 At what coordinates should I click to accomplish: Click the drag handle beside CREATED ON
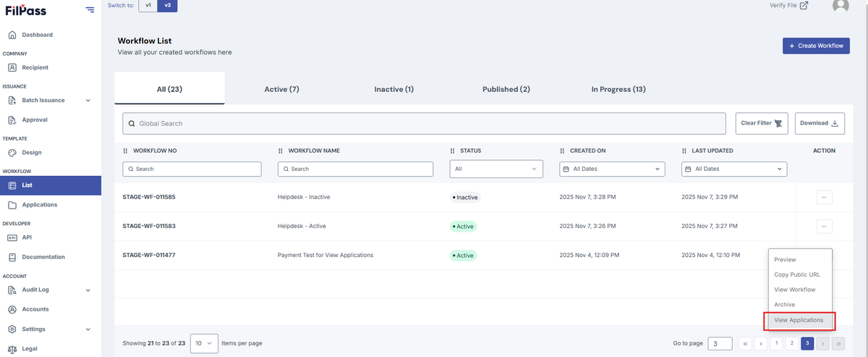click(x=562, y=151)
